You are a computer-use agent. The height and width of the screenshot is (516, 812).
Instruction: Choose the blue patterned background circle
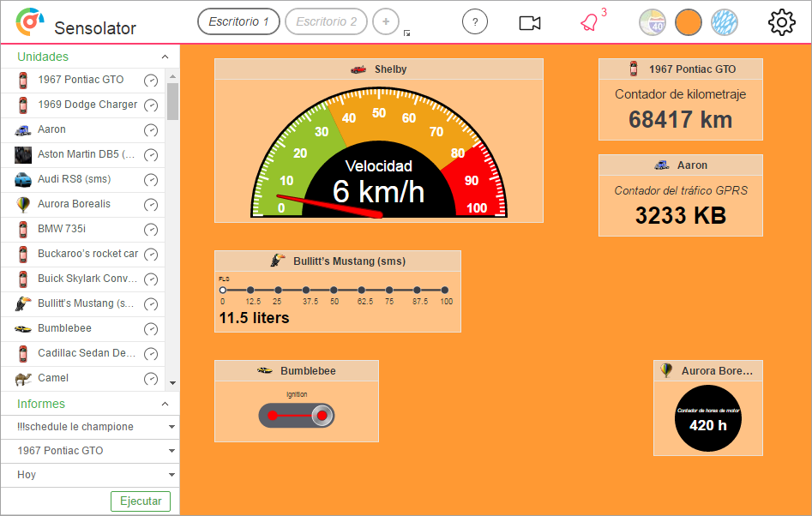tap(725, 22)
